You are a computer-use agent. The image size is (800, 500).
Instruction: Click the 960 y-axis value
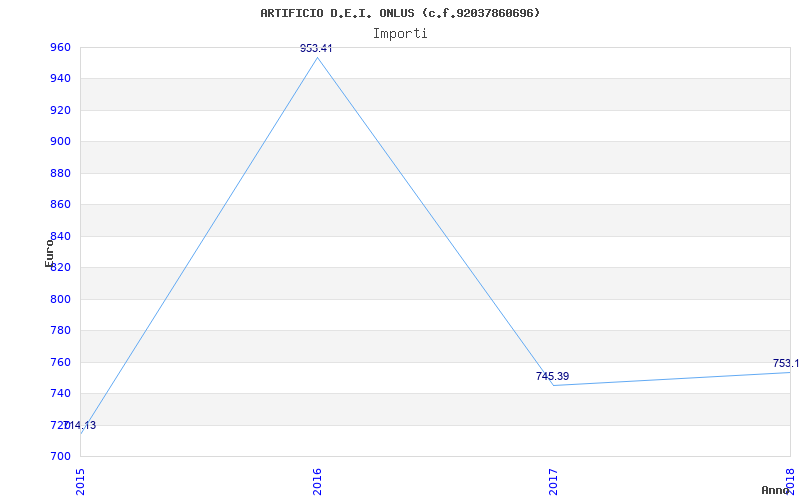(60, 47)
